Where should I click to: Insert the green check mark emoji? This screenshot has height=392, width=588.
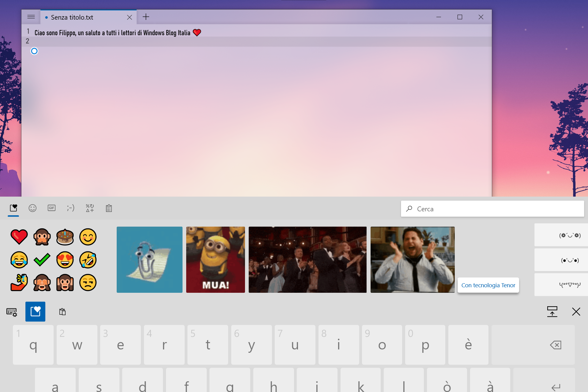[42, 260]
